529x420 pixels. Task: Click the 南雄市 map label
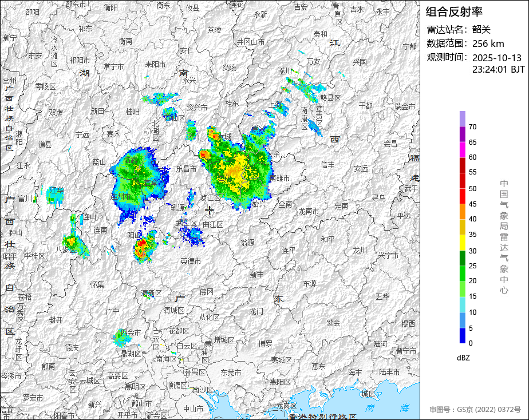280,178
